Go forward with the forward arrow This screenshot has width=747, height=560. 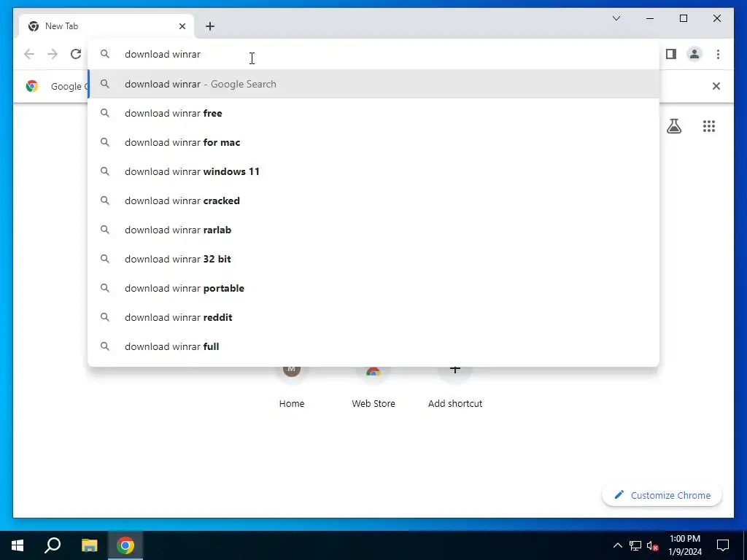(x=53, y=54)
